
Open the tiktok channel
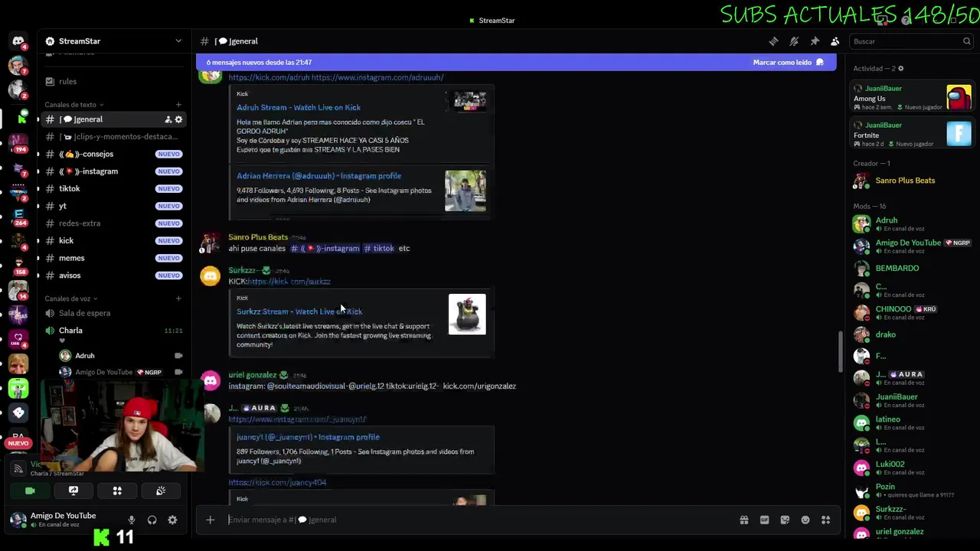114,188
